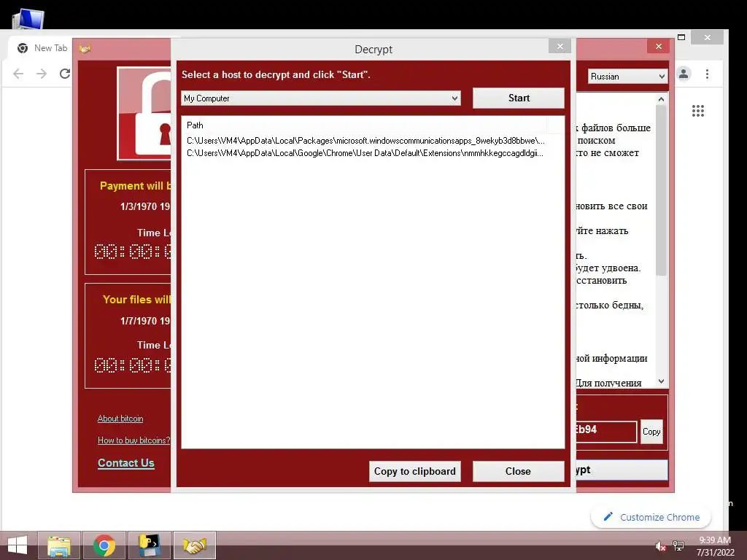Copy the bitcoin address with Copy button
The height and width of the screenshot is (560, 747).
(651, 432)
